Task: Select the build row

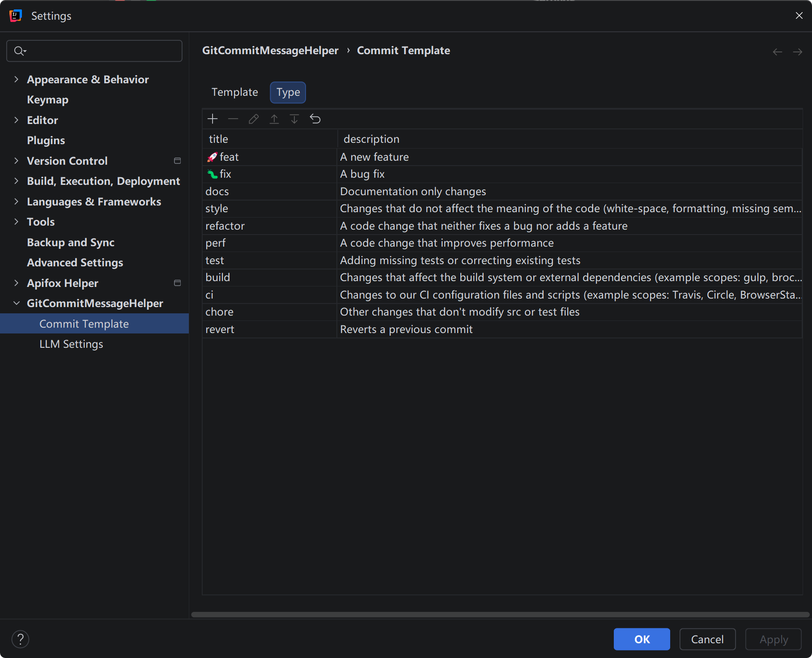Action: pos(502,278)
